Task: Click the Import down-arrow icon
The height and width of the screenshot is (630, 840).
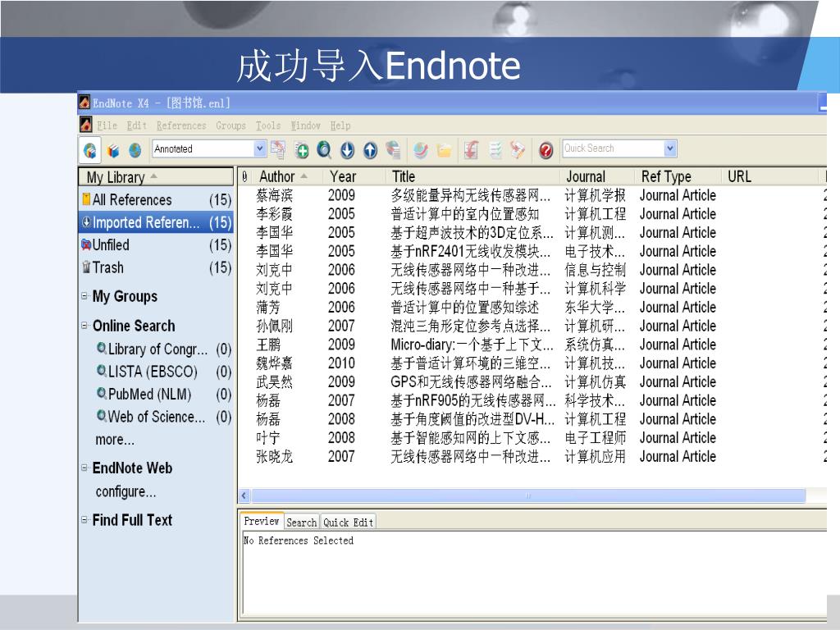Action: pos(347,151)
